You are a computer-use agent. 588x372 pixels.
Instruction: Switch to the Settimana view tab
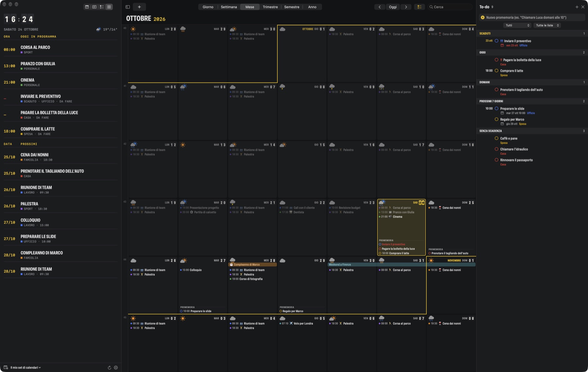229,7
